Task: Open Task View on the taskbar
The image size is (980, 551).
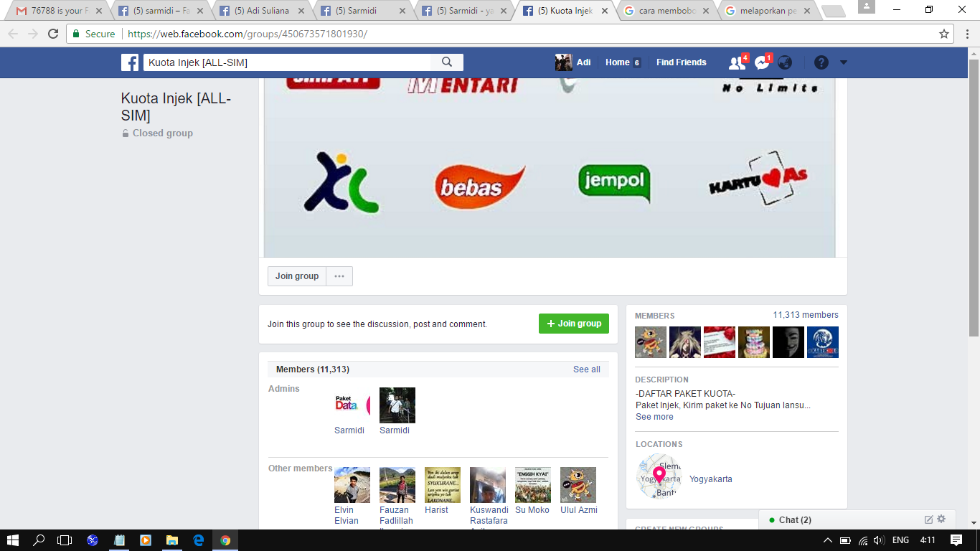Action: pyautogui.click(x=65, y=540)
